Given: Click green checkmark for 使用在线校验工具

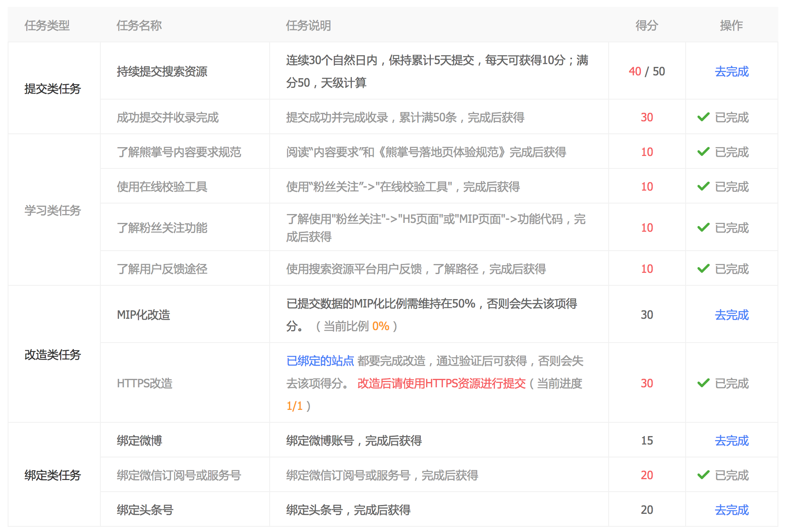Looking at the screenshot, I should (x=703, y=187).
